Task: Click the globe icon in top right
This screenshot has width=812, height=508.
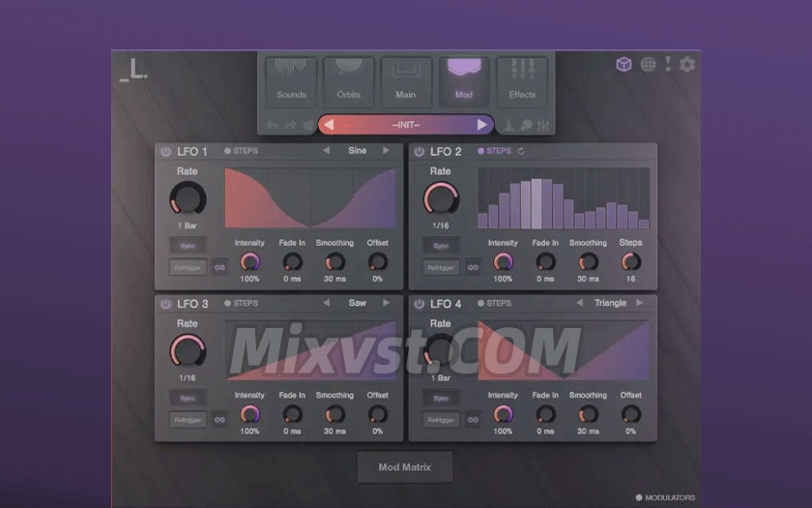Action: (649, 65)
